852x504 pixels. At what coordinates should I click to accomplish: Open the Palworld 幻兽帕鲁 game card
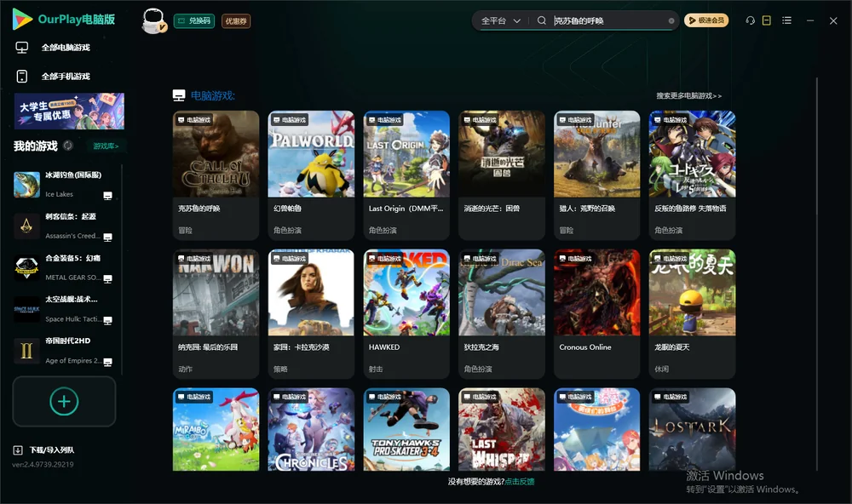[x=311, y=175]
